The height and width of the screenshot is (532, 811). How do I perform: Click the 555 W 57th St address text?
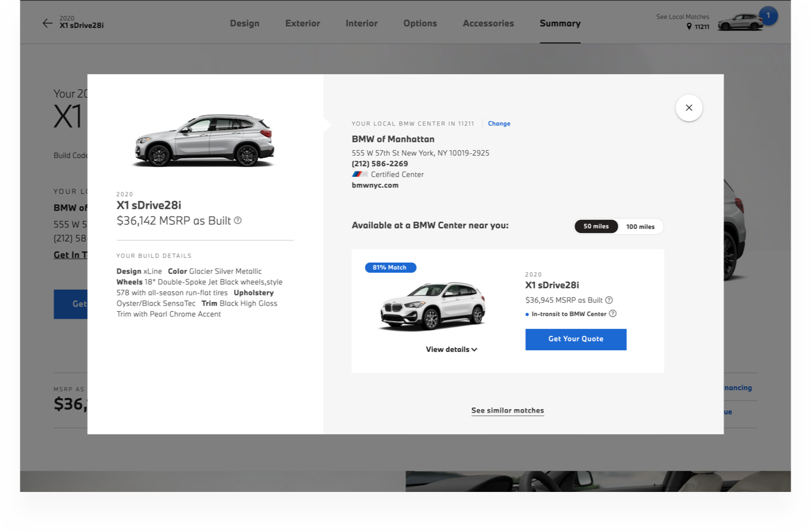click(420, 153)
